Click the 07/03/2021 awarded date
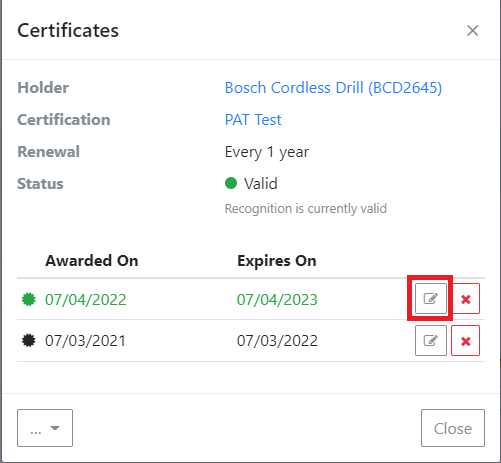 click(x=85, y=341)
